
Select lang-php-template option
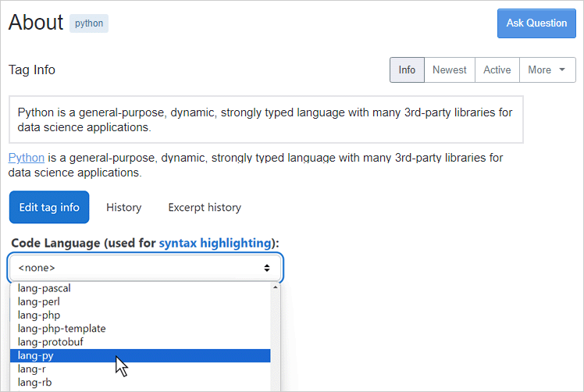pos(62,329)
